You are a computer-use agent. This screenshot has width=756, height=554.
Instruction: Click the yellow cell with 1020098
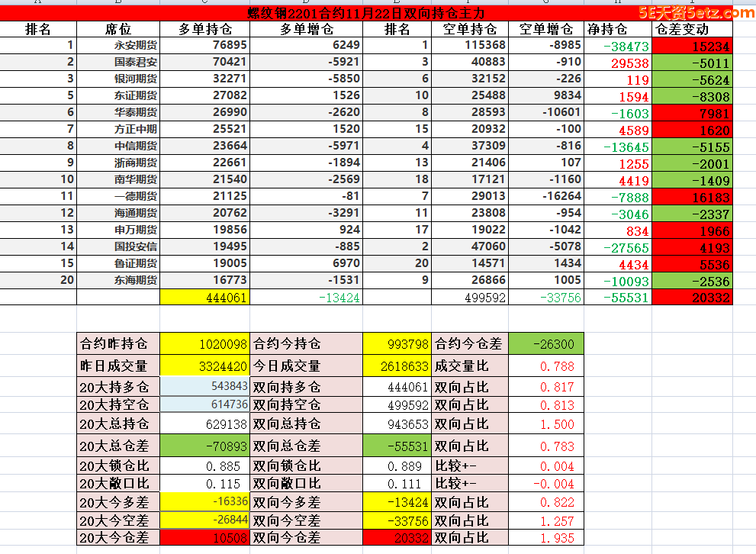tap(205, 344)
